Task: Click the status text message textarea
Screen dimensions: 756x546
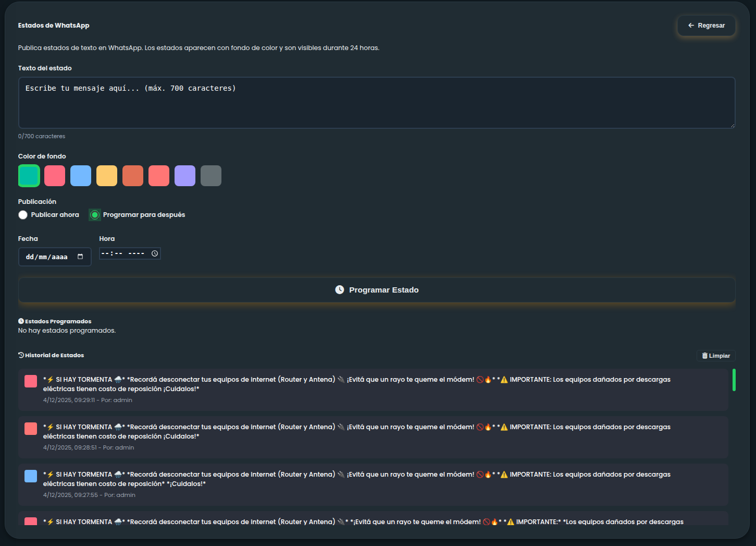Action: tap(376, 103)
